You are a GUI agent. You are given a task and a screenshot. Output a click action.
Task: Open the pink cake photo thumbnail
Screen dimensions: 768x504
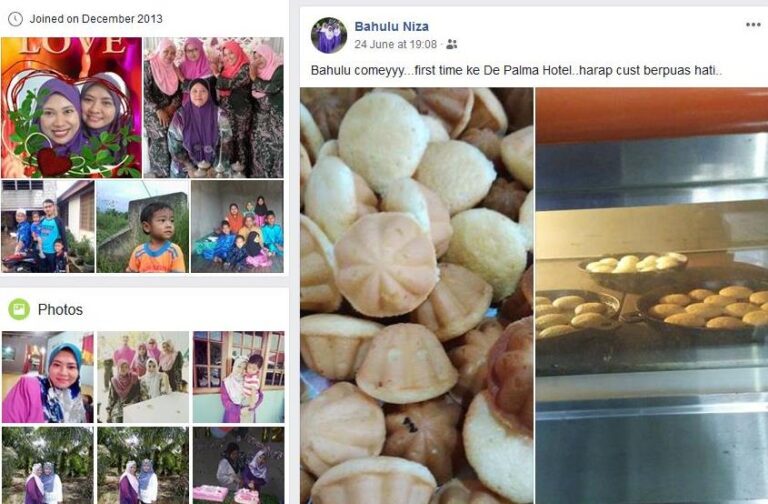[239, 465]
